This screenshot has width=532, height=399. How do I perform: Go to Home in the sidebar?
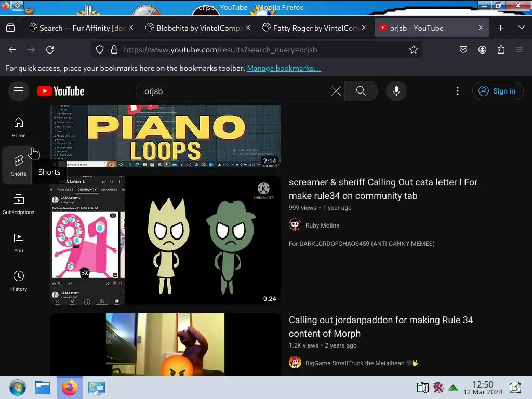[19, 128]
